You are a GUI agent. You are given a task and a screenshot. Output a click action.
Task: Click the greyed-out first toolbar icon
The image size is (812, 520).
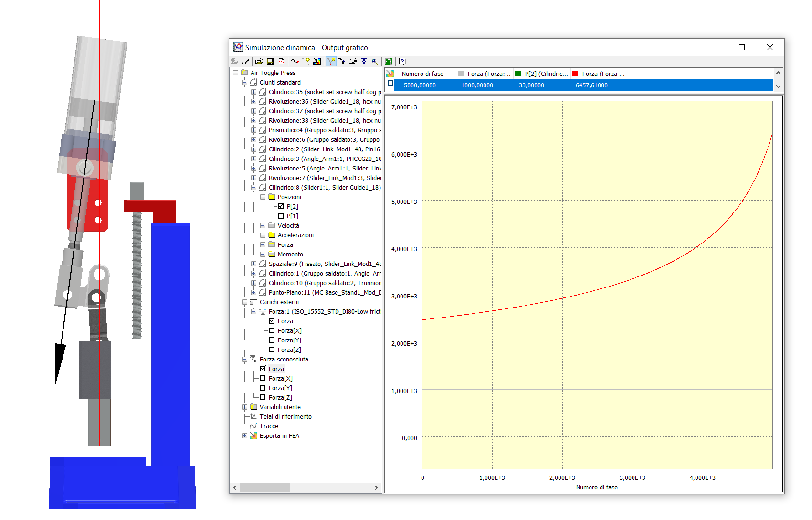click(234, 61)
